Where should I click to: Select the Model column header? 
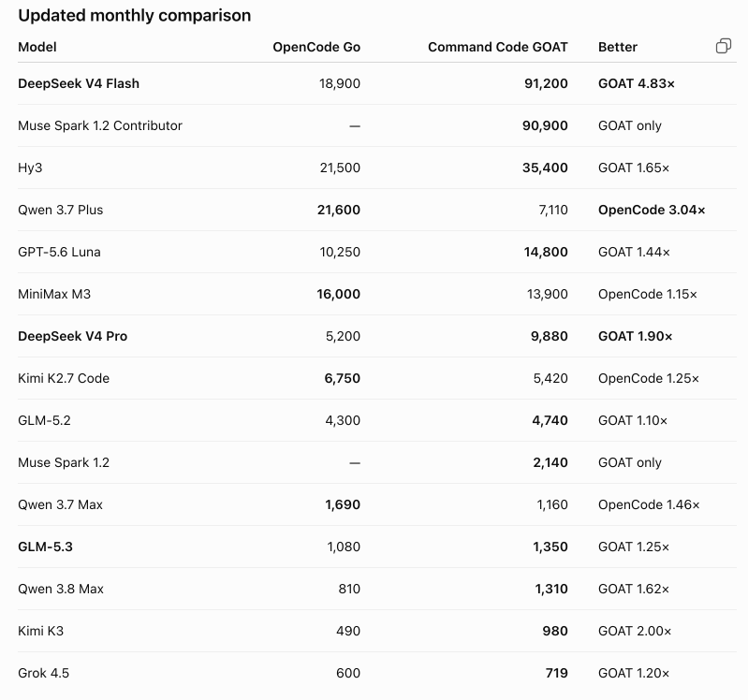37,47
